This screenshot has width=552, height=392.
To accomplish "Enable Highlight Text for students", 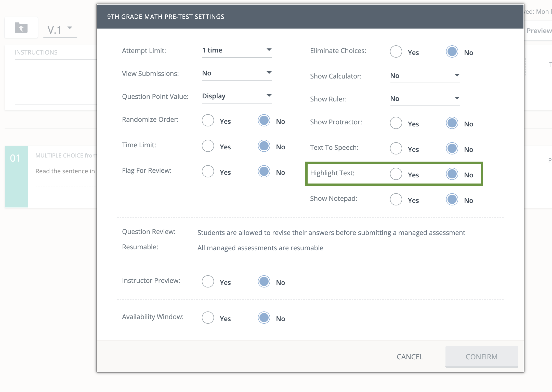I will (x=396, y=174).
